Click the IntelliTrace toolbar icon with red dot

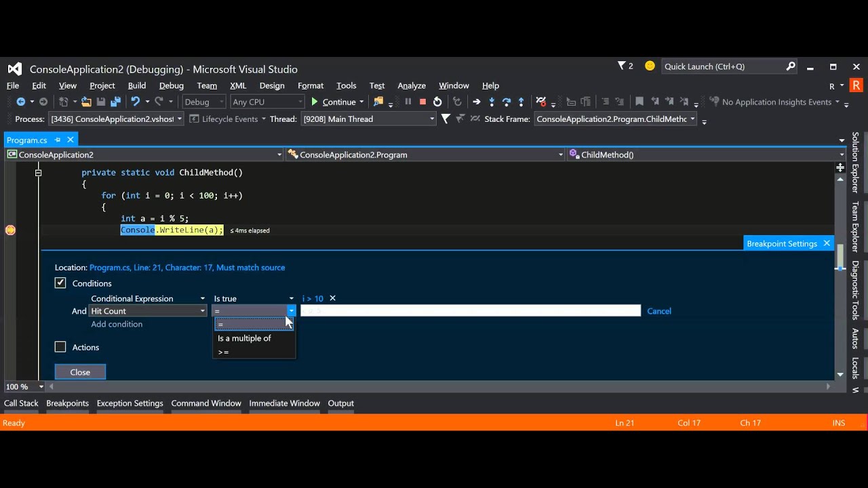tap(540, 102)
